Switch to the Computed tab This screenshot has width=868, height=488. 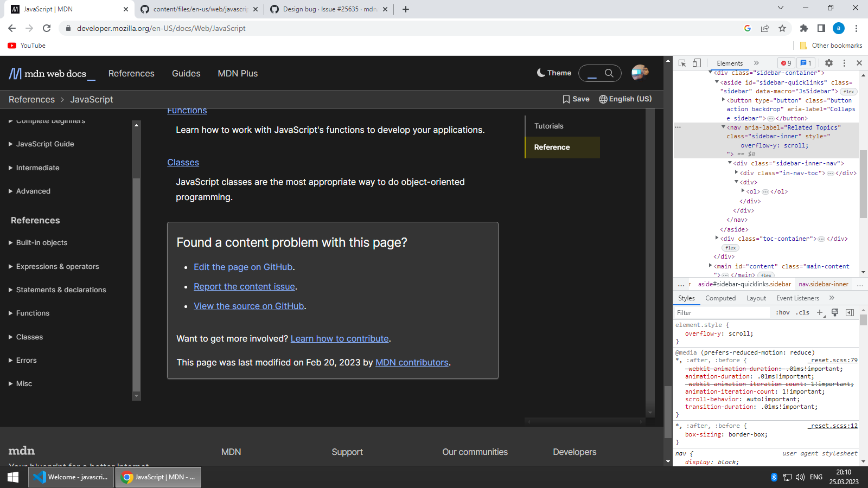[720, 298]
